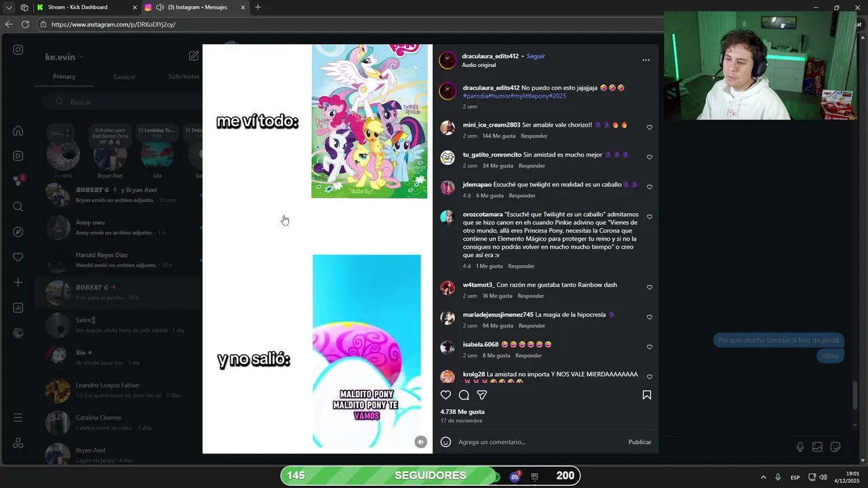Open the Harold Reyes Diaz conversation
The image size is (868, 488).
click(119, 260)
